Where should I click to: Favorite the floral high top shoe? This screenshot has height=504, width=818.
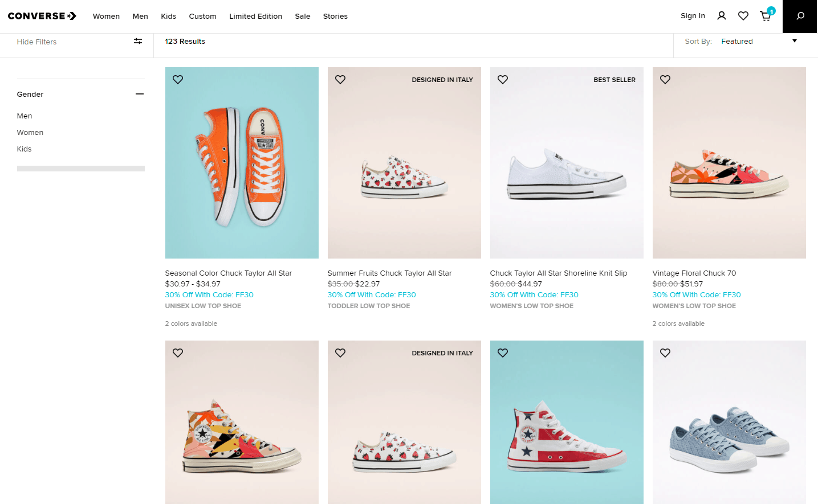tap(178, 353)
